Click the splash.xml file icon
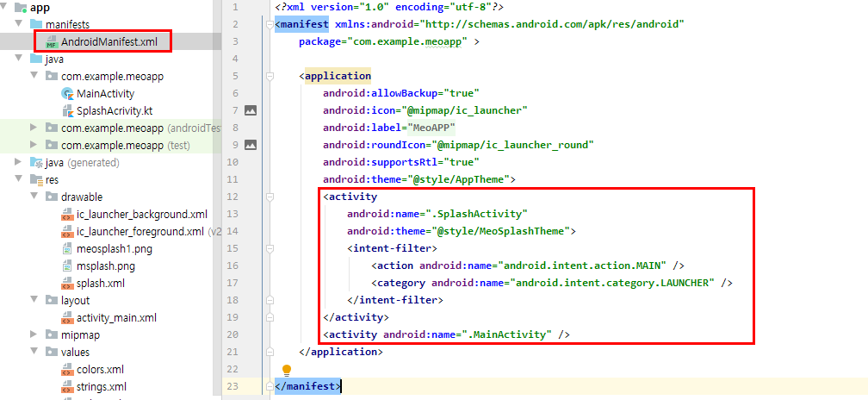The width and height of the screenshot is (868, 400). click(x=67, y=283)
